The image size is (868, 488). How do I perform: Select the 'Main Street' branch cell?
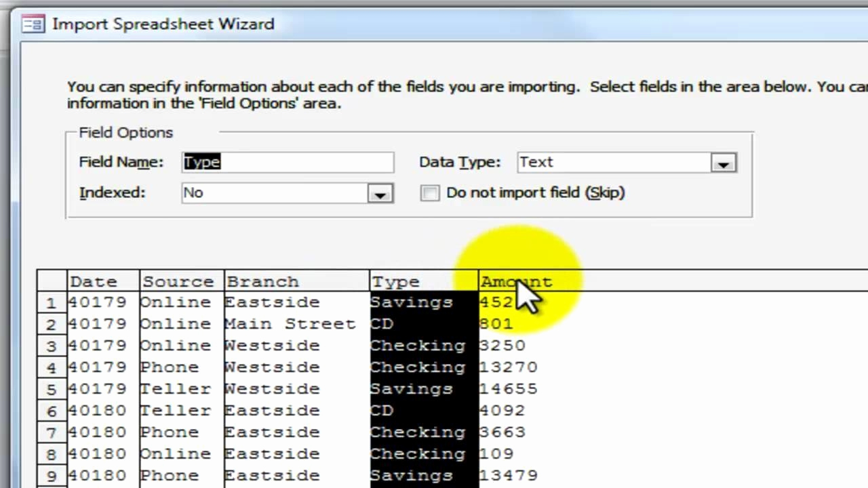290,324
